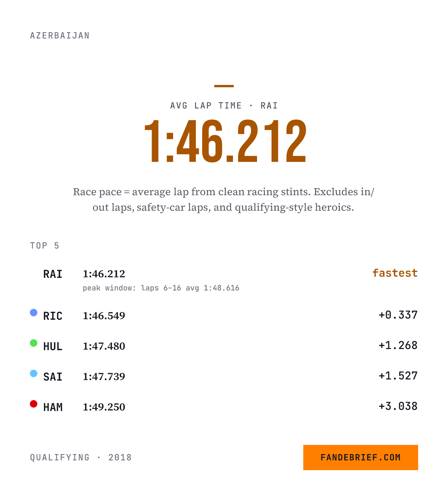Click the AZERBAIJAN header label
The width and height of the screenshot is (448, 500).
tap(60, 36)
